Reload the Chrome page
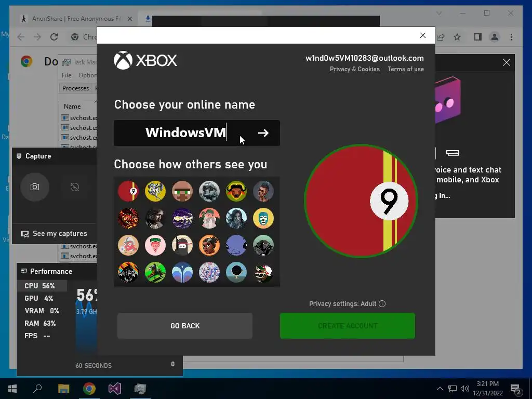Image resolution: width=532 pixels, height=399 pixels. (54, 37)
